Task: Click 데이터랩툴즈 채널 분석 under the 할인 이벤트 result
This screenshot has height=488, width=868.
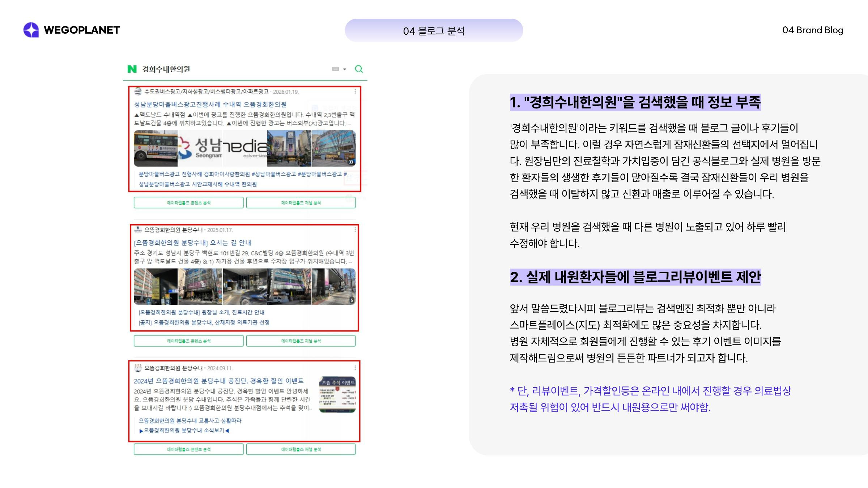Action: pos(301,449)
